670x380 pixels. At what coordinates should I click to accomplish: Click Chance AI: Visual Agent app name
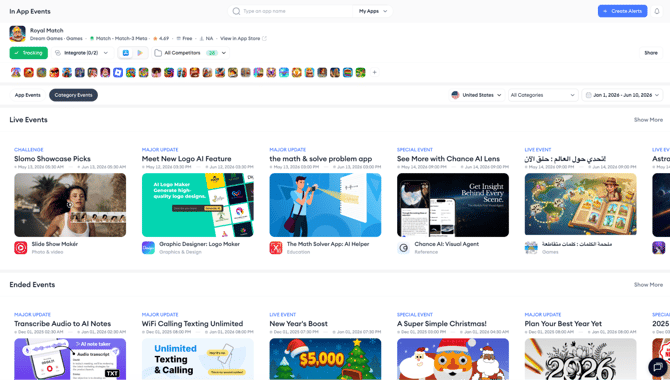[x=447, y=244]
